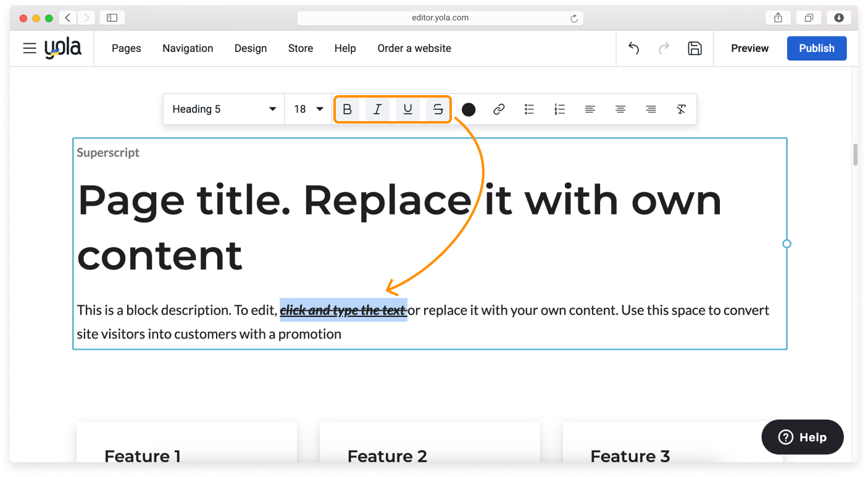
Task: Insert a hyperlink using the link icon
Action: (x=499, y=109)
